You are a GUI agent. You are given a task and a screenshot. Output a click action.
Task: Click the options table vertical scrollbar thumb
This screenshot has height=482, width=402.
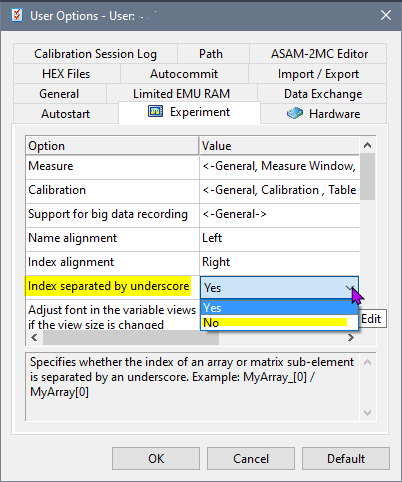click(x=367, y=176)
